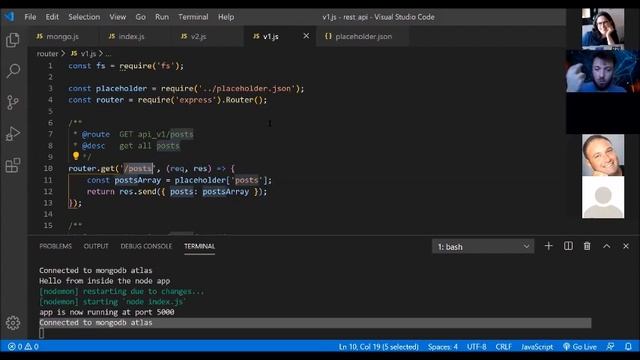640x360 pixels.
Task: Show the OUTPUT panel tab
Action: click(x=96, y=246)
